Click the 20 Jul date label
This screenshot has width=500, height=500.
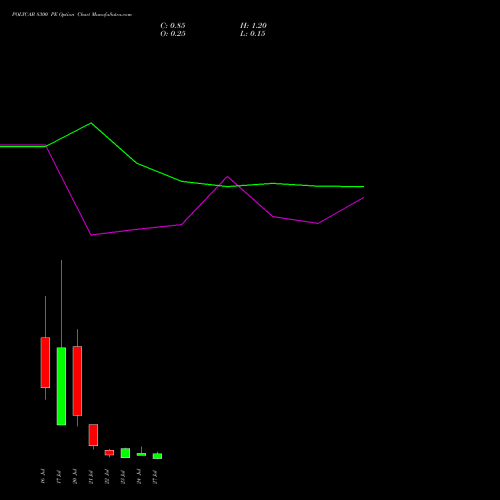[x=75, y=476]
